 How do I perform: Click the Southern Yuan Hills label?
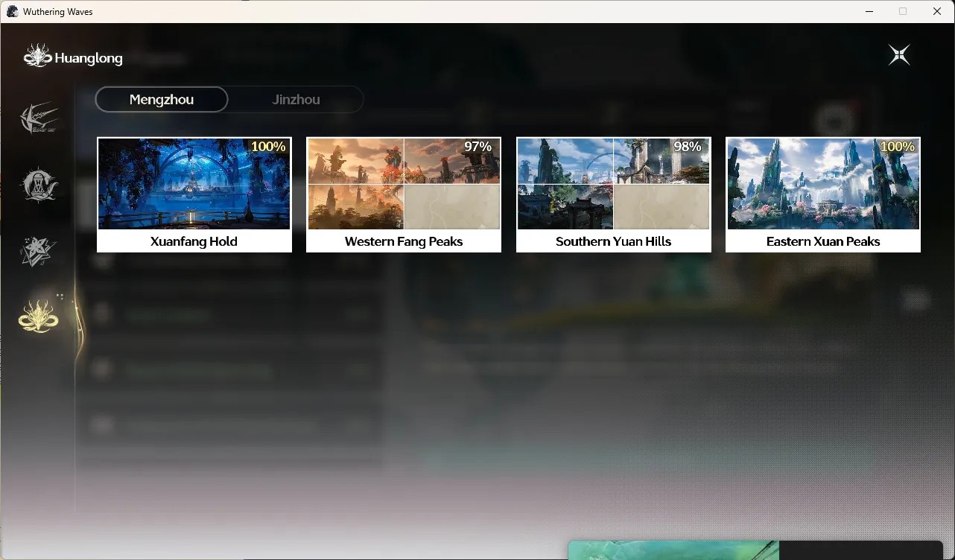[614, 241]
